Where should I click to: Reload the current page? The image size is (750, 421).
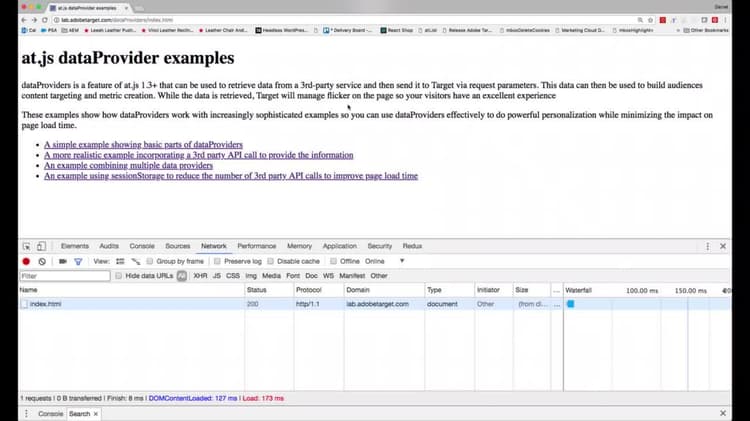pyautogui.click(x=44, y=20)
